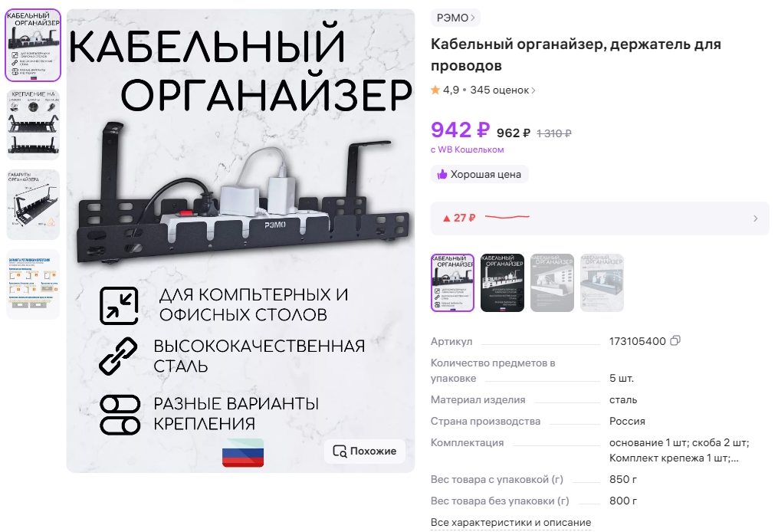Click the Похожие button
Viewport: 778px width, 532px height.
point(365,451)
